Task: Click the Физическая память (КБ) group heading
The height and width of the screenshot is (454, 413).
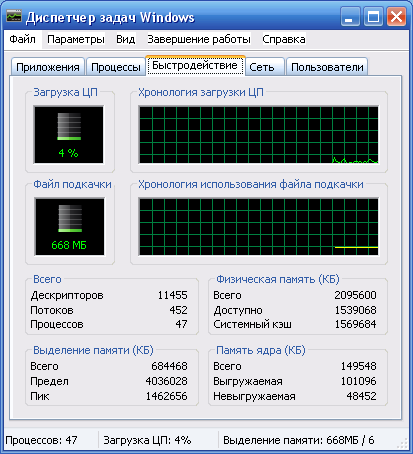Action: (x=278, y=279)
